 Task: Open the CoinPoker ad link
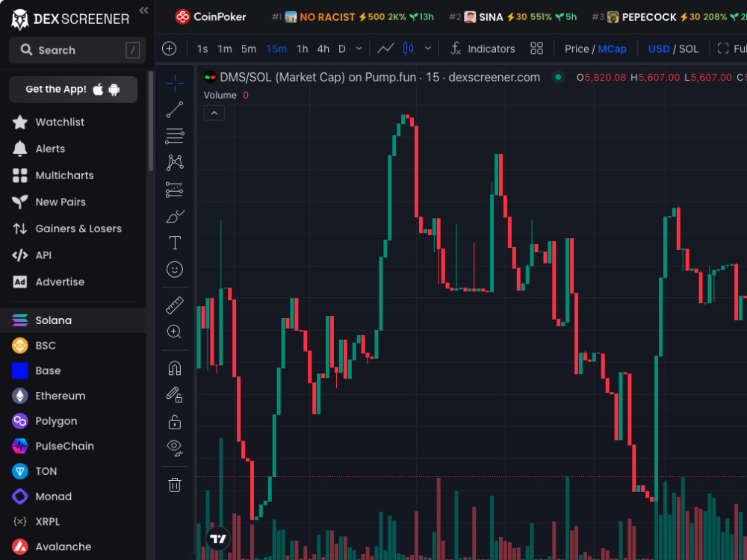point(210,16)
